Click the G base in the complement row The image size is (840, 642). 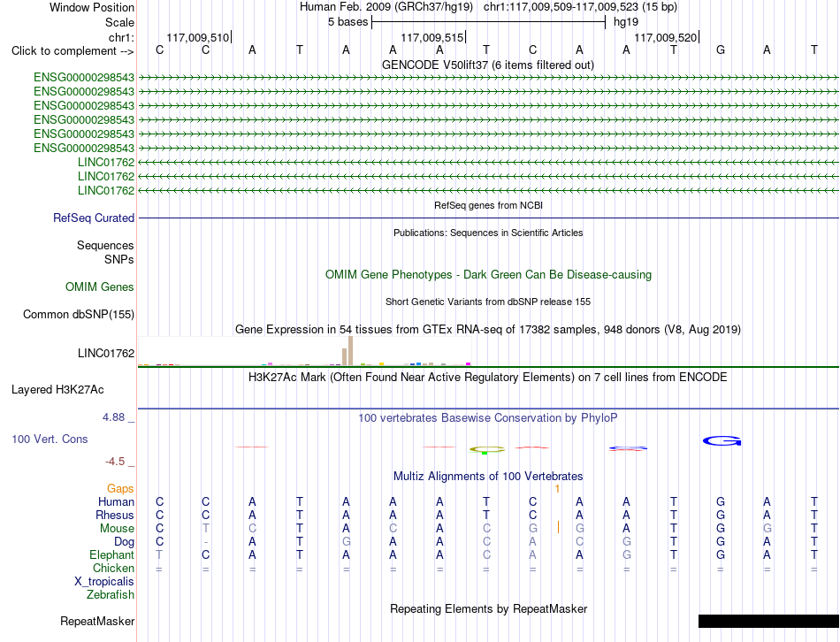tap(721, 50)
